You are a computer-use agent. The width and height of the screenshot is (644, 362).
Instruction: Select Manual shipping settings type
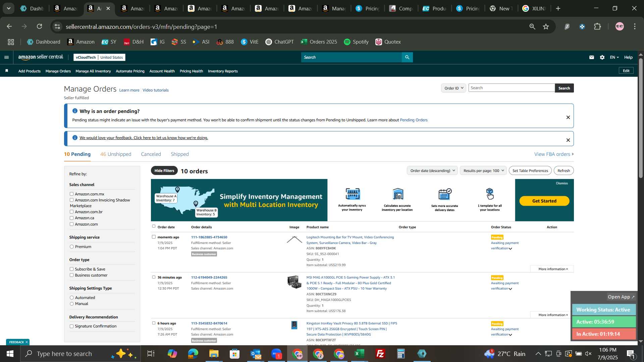tap(71, 304)
